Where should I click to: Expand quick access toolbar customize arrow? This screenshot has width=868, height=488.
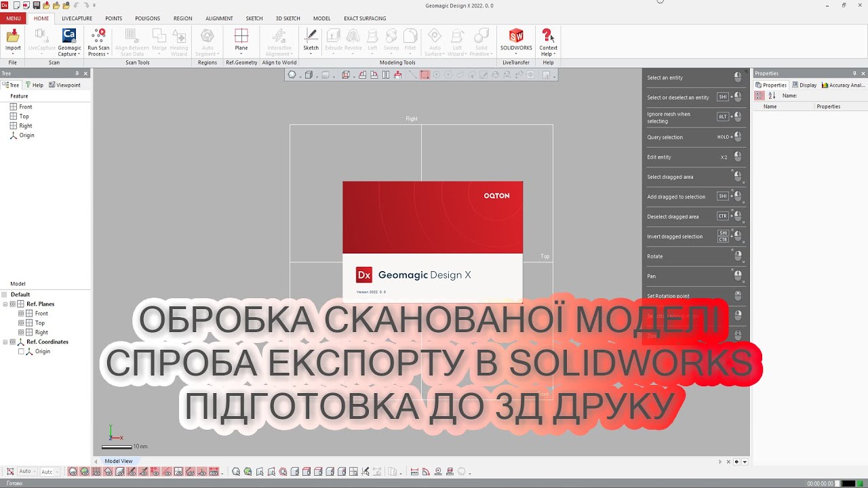94,5
